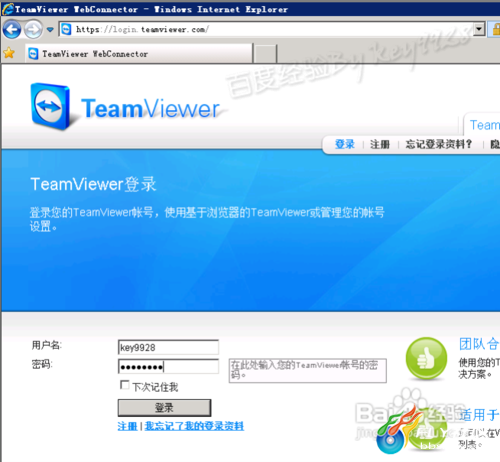
Task: Select the TeamViewer WebConnector tab
Action: pyautogui.click(x=139, y=54)
